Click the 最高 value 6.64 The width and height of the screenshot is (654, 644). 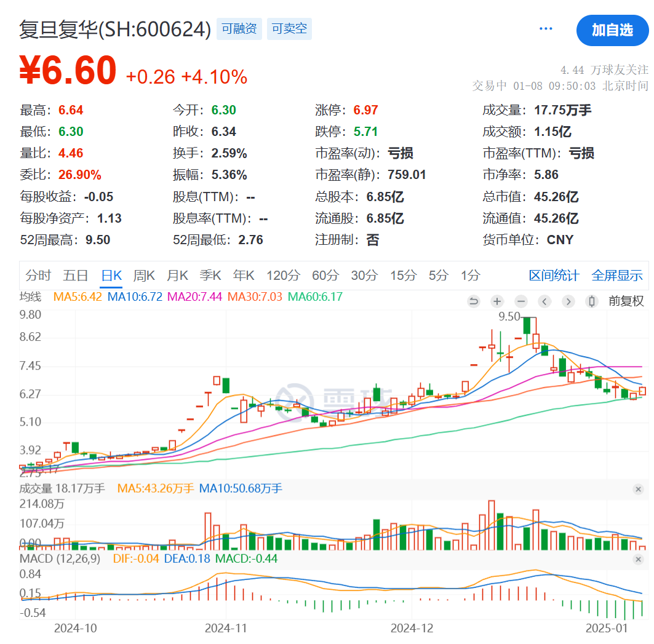point(71,110)
